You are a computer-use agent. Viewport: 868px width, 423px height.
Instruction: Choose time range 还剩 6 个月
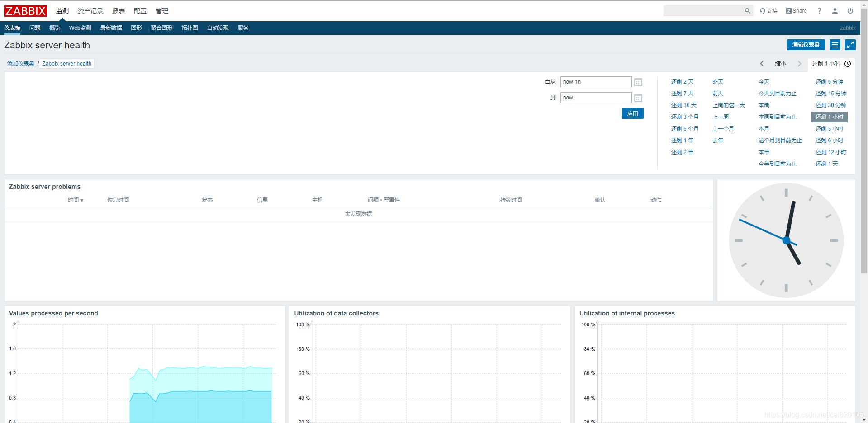(685, 129)
